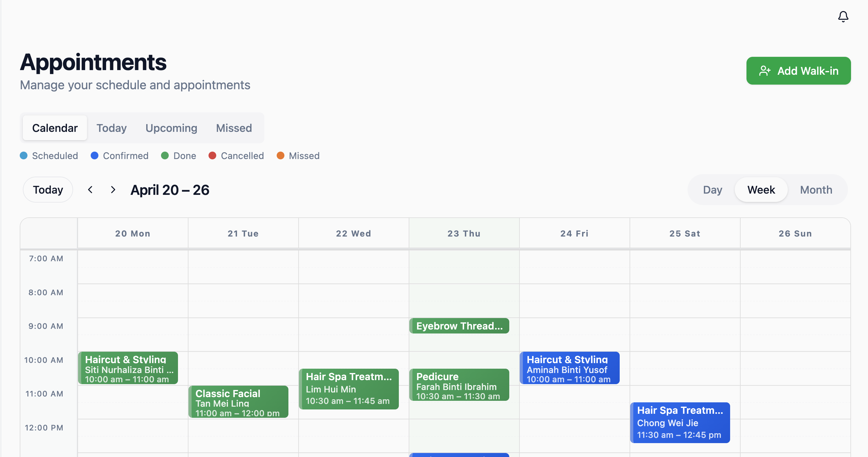868x457 pixels.
Task: Select the Week view
Action: point(761,190)
